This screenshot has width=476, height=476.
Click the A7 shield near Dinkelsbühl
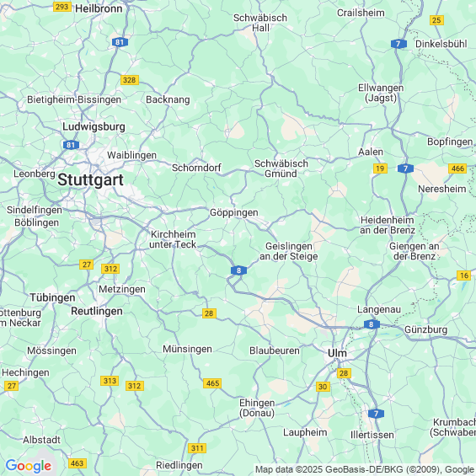[398, 44]
